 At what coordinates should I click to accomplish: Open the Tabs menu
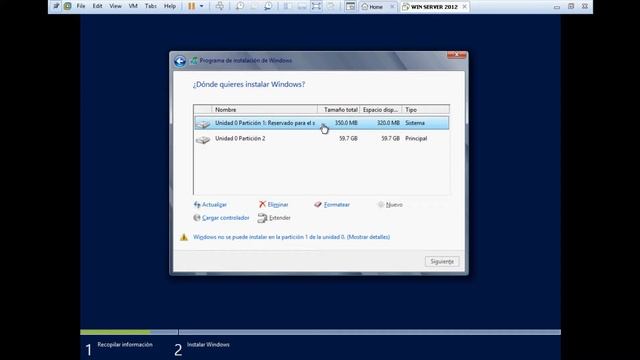(x=151, y=6)
